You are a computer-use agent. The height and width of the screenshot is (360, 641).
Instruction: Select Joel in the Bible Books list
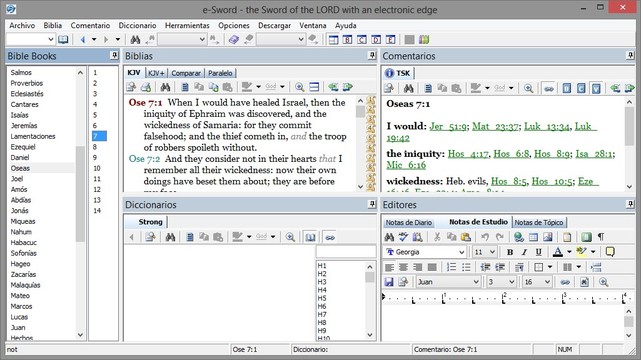click(17, 179)
